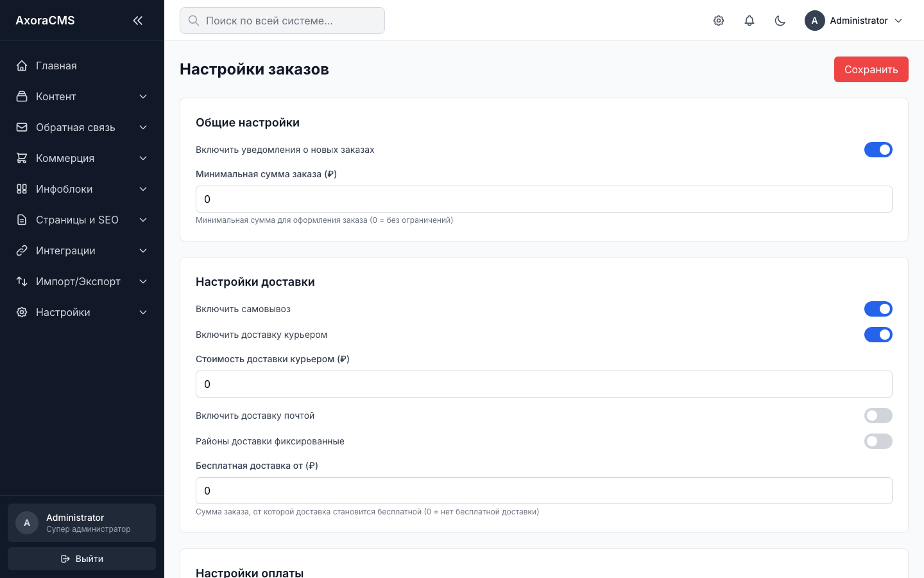Open Коммерция menu item
The width and height of the screenshot is (924, 578).
[x=82, y=158]
